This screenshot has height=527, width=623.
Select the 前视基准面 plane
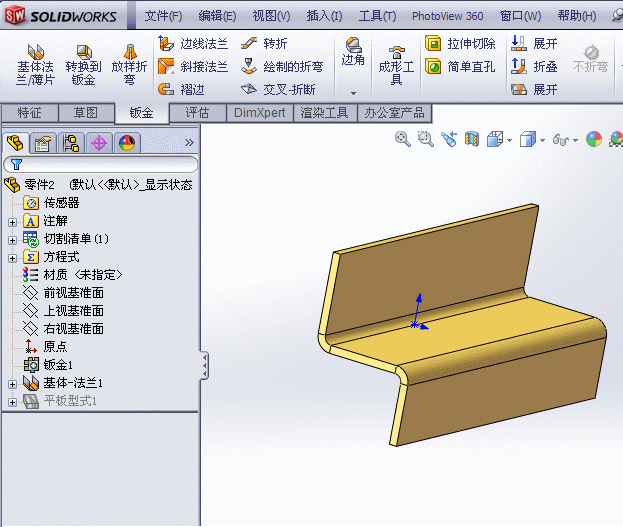coord(63,293)
